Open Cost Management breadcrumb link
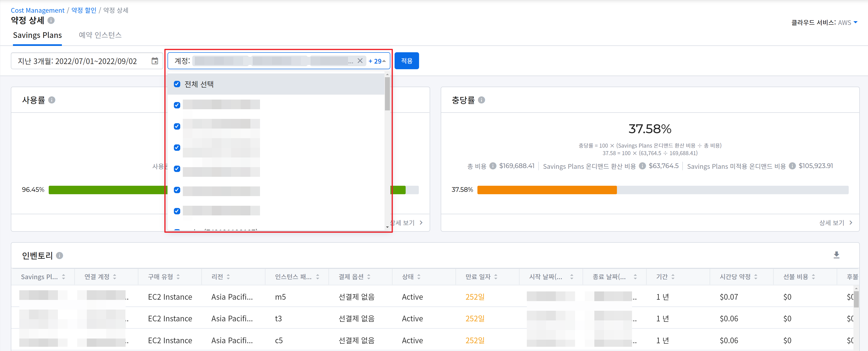This screenshot has width=868, height=351. tap(37, 10)
